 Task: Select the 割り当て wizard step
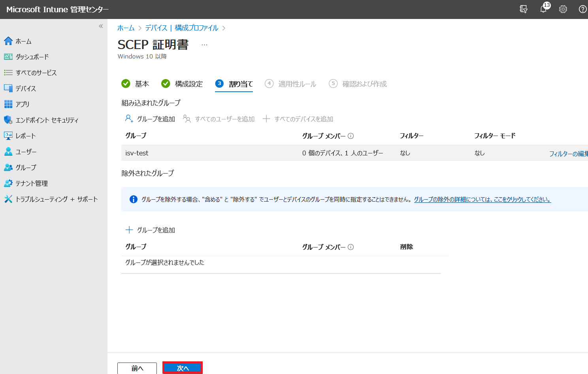(234, 84)
